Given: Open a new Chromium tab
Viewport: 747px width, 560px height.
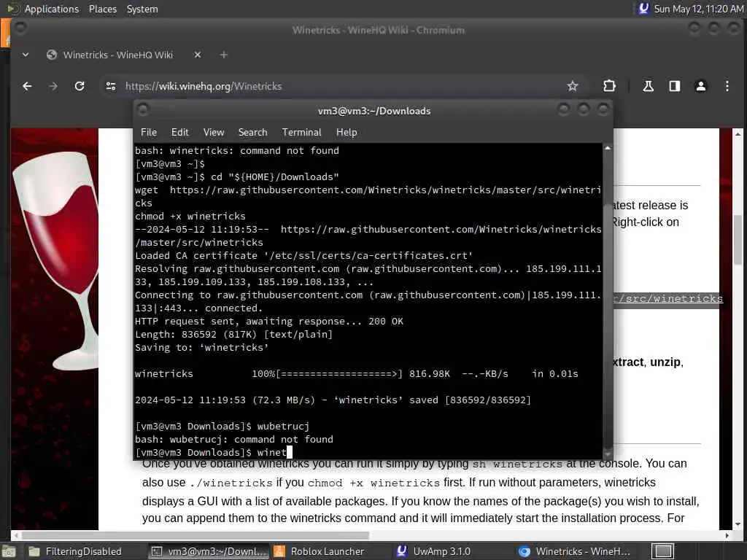Looking at the screenshot, I should click(x=223, y=55).
